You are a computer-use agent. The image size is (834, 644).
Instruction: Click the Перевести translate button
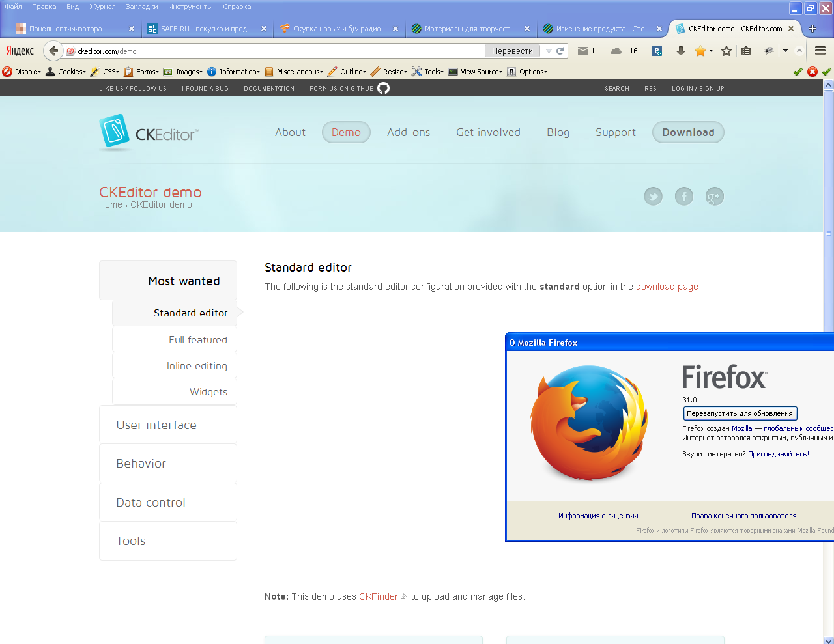(x=512, y=51)
